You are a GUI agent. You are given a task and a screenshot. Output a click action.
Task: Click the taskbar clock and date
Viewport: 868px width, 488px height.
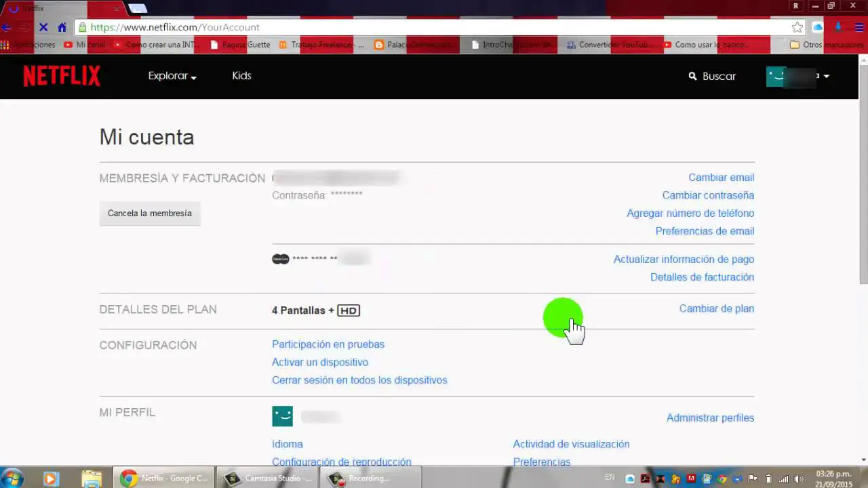tap(834, 479)
